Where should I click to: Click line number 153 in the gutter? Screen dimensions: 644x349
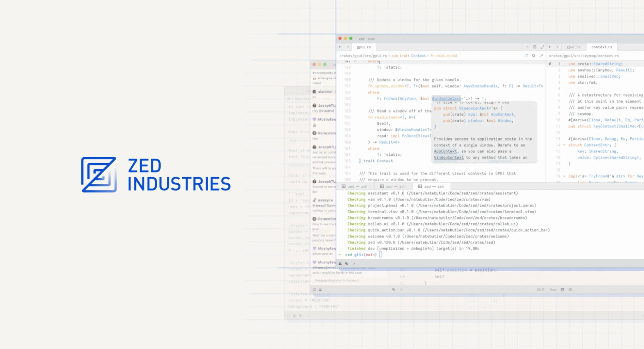pyautogui.click(x=347, y=98)
